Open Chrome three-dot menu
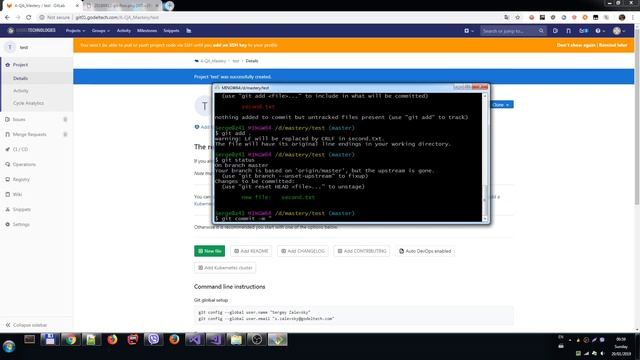Viewport: 640px width, 360px height. coord(633,18)
